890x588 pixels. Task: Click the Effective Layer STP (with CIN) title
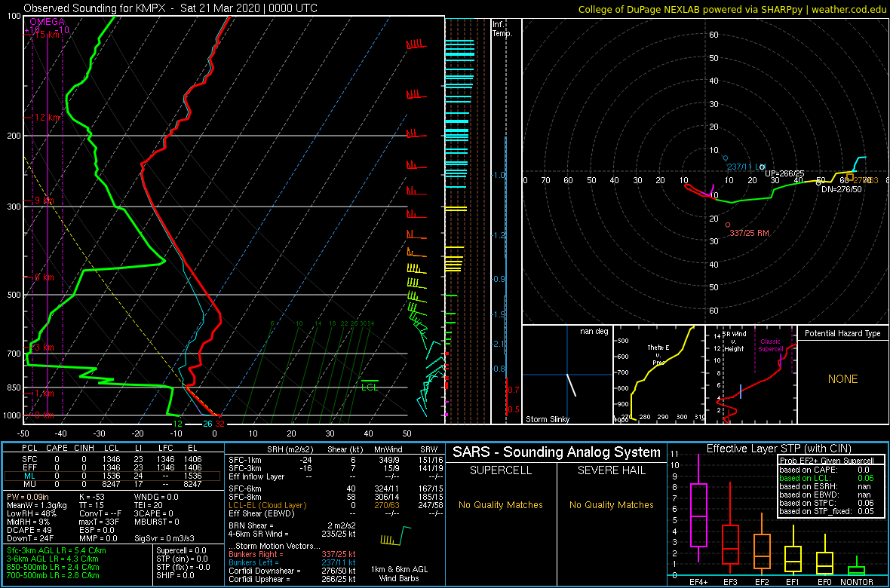coord(778,449)
